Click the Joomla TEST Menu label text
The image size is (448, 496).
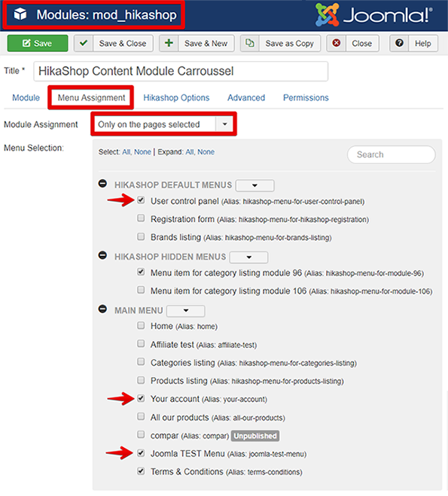point(187,454)
